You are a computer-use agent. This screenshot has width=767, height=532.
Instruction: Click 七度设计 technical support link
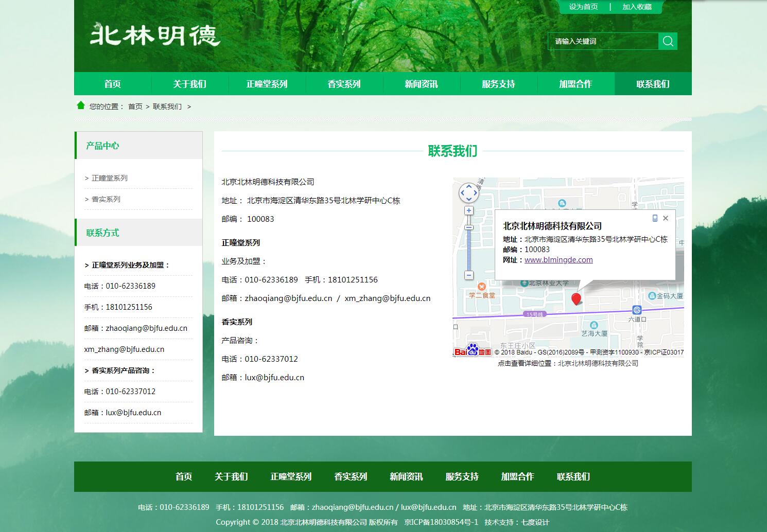click(x=535, y=522)
